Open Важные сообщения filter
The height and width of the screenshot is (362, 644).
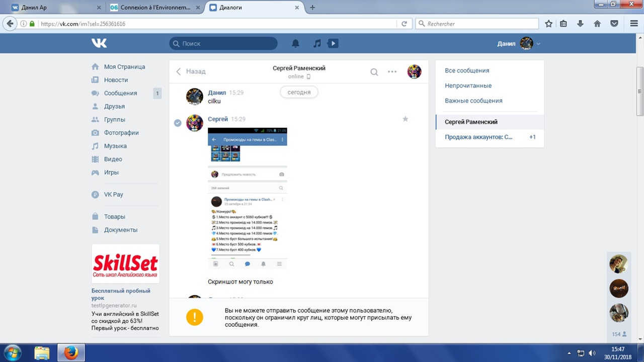(x=473, y=101)
